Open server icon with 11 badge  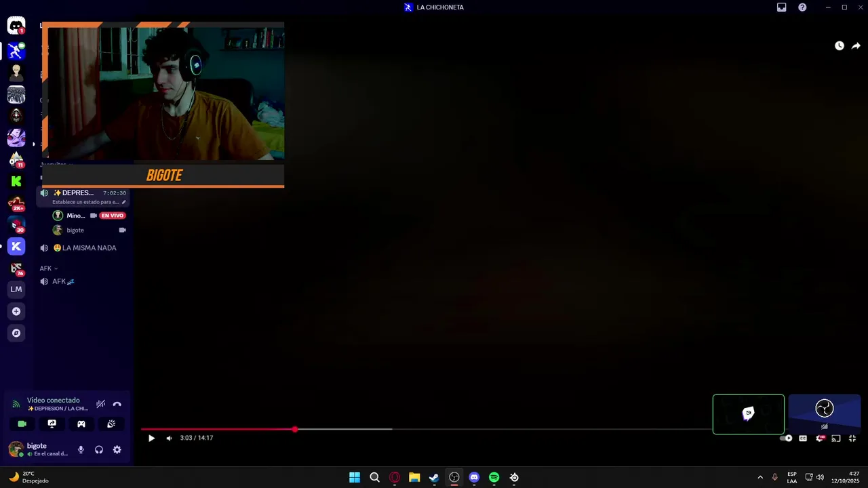click(16, 159)
